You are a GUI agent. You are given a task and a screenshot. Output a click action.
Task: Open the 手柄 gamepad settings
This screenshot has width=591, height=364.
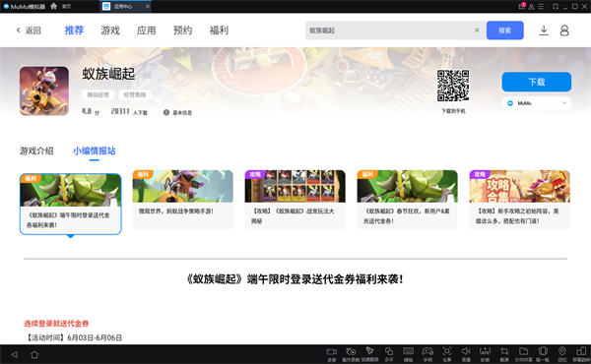click(x=427, y=354)
